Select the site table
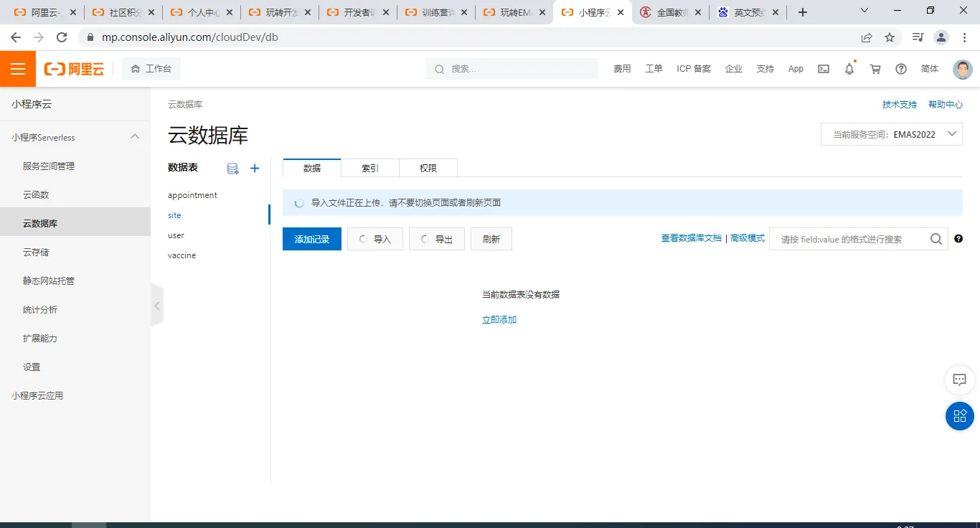 174,215
